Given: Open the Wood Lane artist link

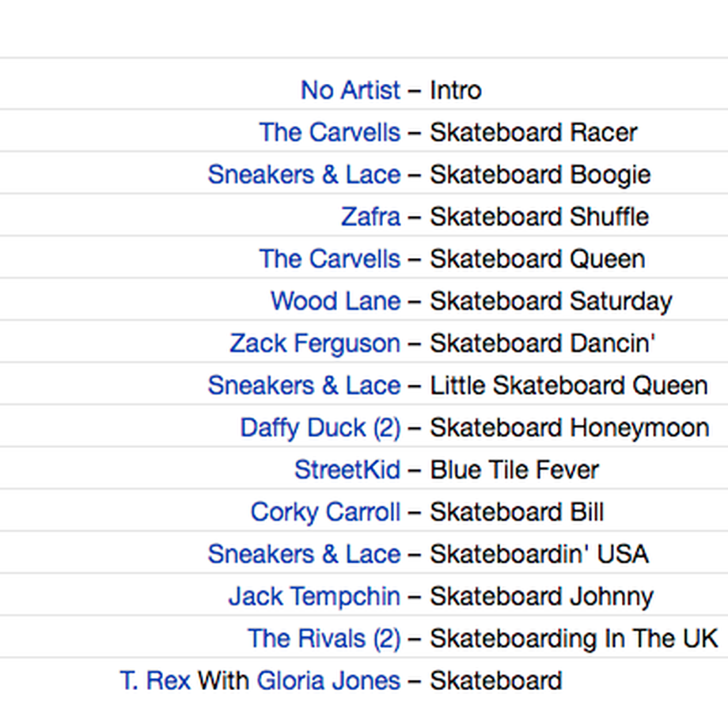Looking at the screenshot, I should (336, 301).
